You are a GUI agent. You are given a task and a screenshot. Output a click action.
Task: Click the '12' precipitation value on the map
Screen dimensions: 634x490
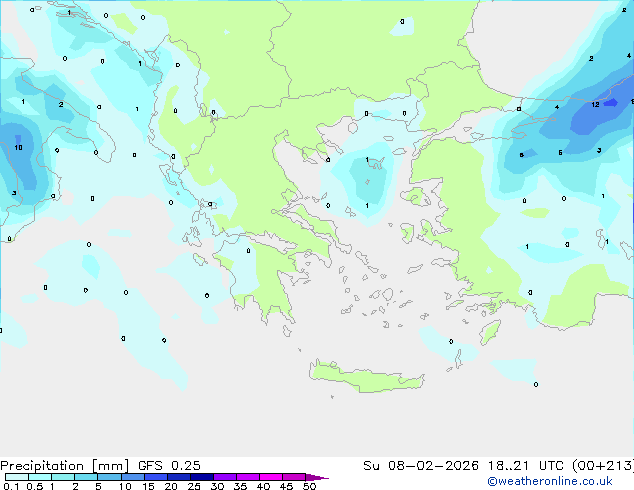tap(595, 105)
